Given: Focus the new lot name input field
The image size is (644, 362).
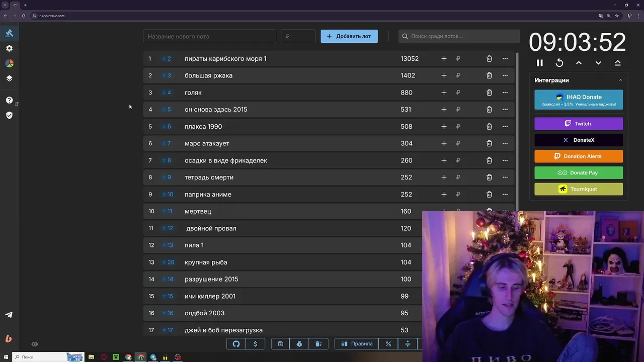Looking at the screenshot, I should [x=209, y=36].
